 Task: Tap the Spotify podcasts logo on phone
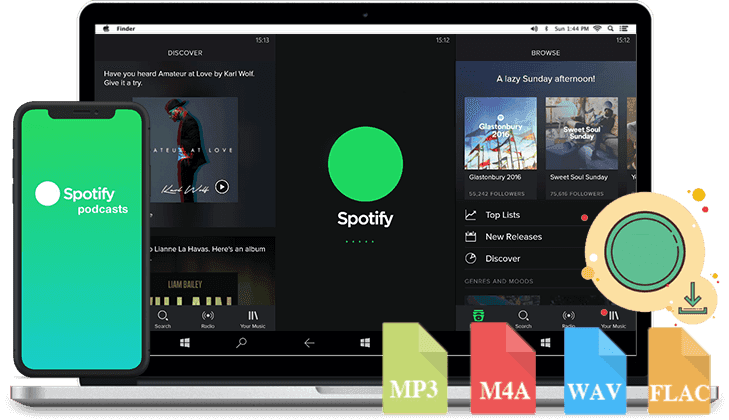pos(82,197)
